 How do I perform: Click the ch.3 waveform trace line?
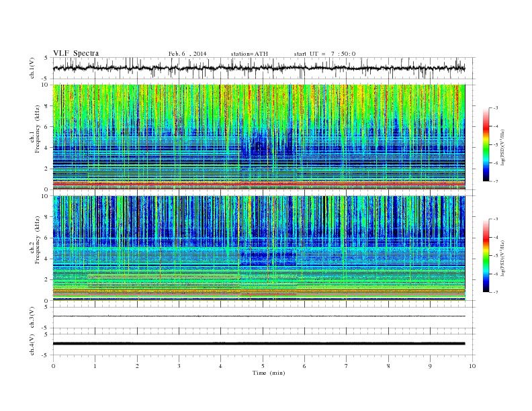click(259, 316)
